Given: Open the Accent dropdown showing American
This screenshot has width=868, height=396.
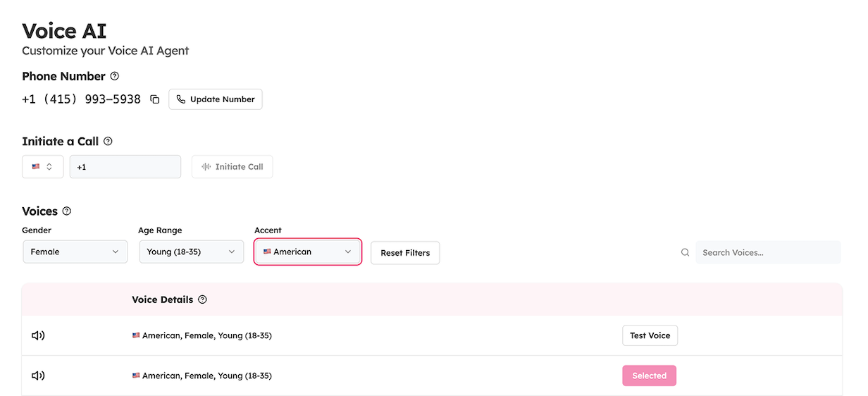Looking at the screenshot, I should [x=307, y=252].
